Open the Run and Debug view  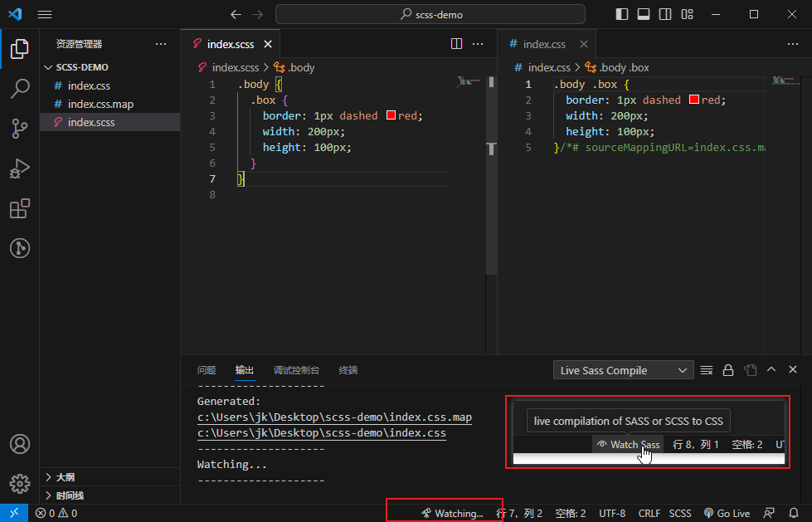20,168
